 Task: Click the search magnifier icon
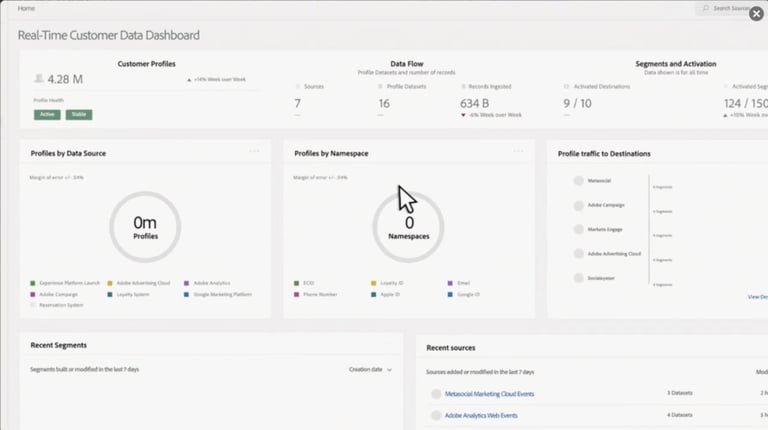pyautogui.click(x=705, y=8)
